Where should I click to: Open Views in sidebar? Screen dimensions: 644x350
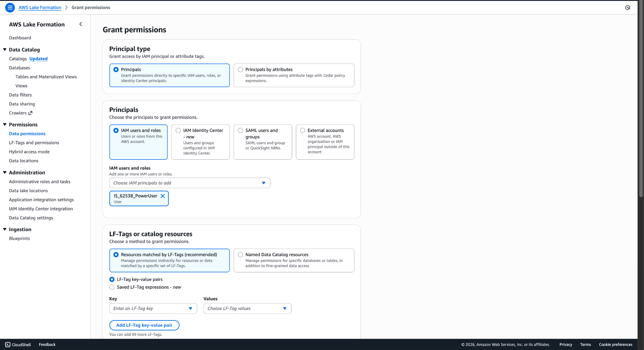pyautogui.click(x=21, y=86)
